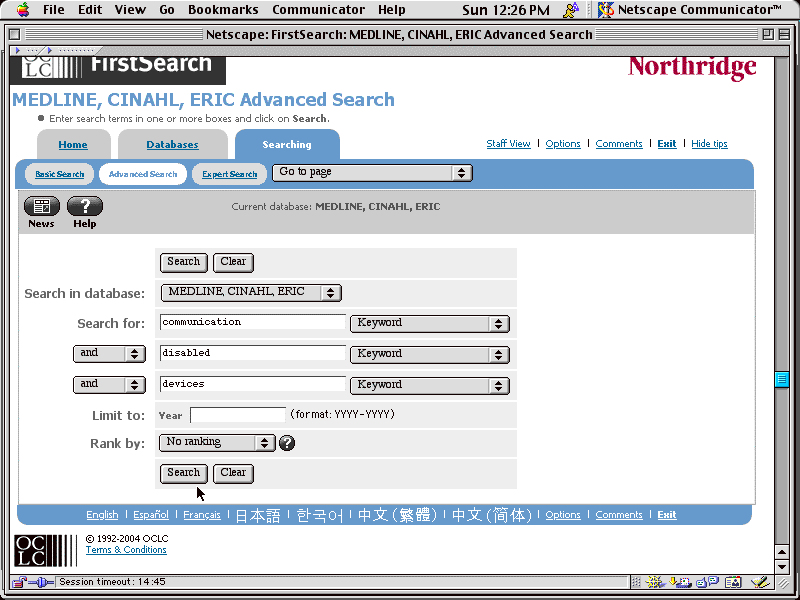800x600 pixels.
Task: Open the Communicator menu
Action: [318, 10]
